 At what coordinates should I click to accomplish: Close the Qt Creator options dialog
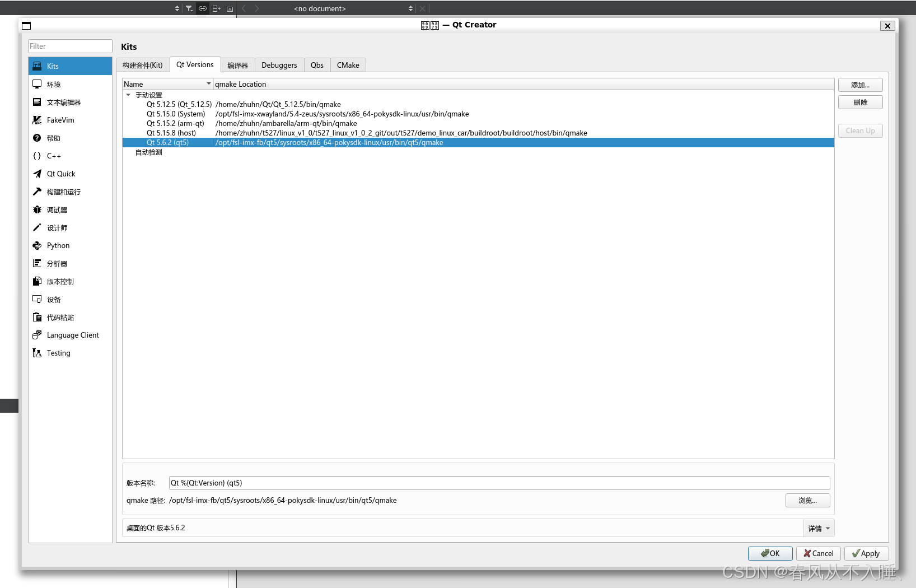pos(887,26)
